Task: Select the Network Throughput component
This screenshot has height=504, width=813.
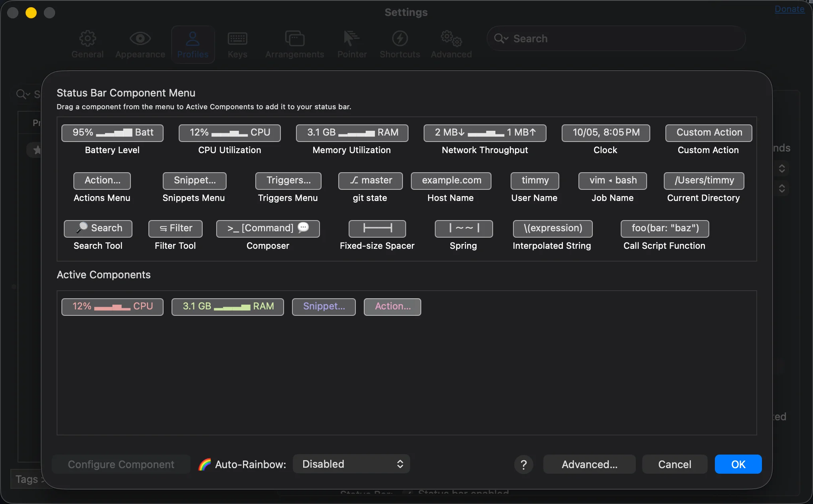Action: (485, 133)
